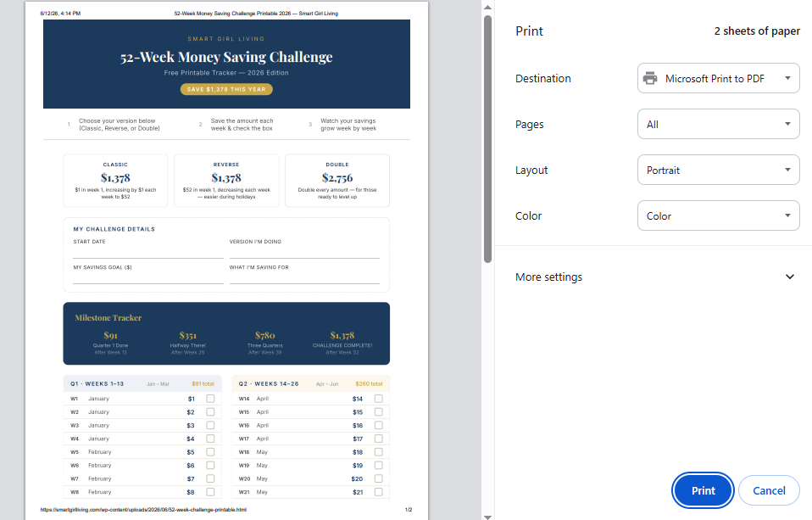Image resolution: width=812 pixels, height=520 pixels.
Task: Check the W1 January $1 checkbox
Action: coord(210,399)
